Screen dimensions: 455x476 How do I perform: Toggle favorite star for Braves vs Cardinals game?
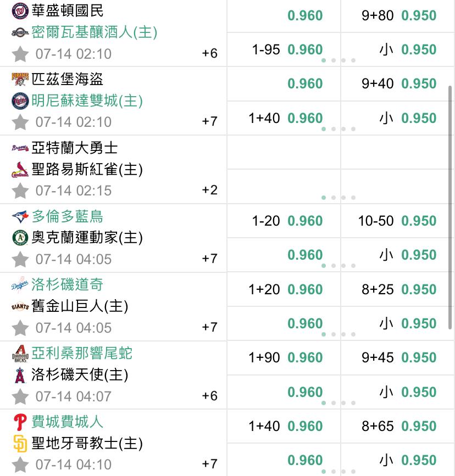[x=20, y=191]
